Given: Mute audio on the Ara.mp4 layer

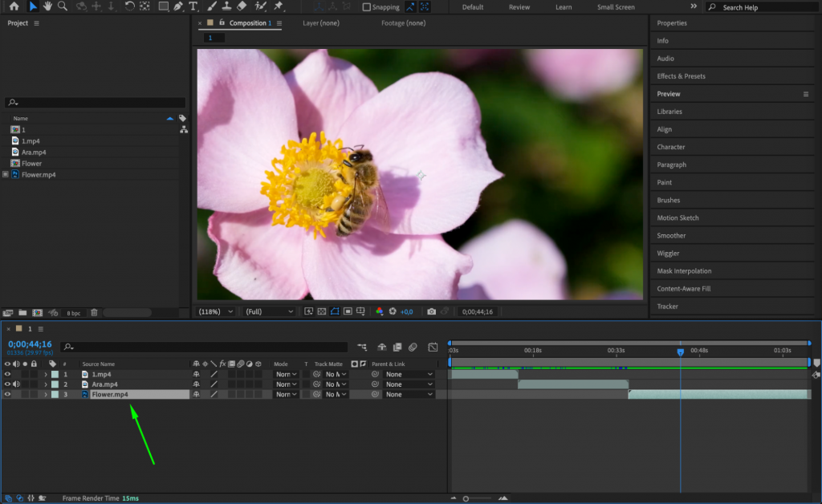Looking at the screenshot, I should click(17, 384).
